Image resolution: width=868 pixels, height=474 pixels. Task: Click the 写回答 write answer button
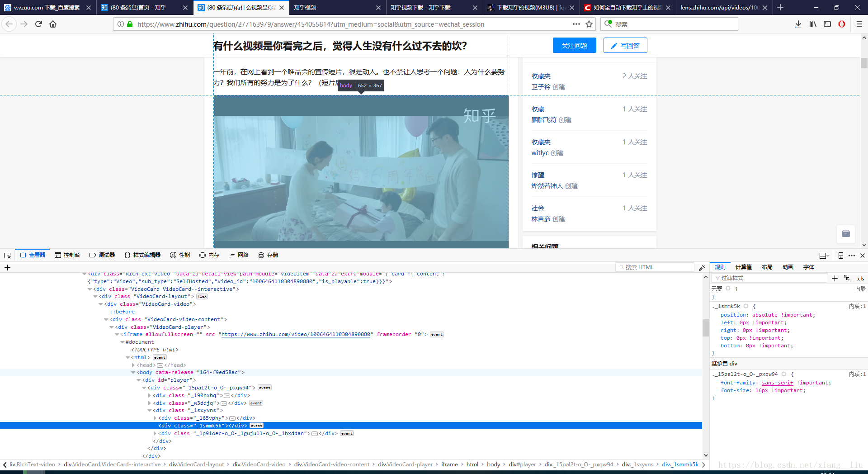click(625, 46)
